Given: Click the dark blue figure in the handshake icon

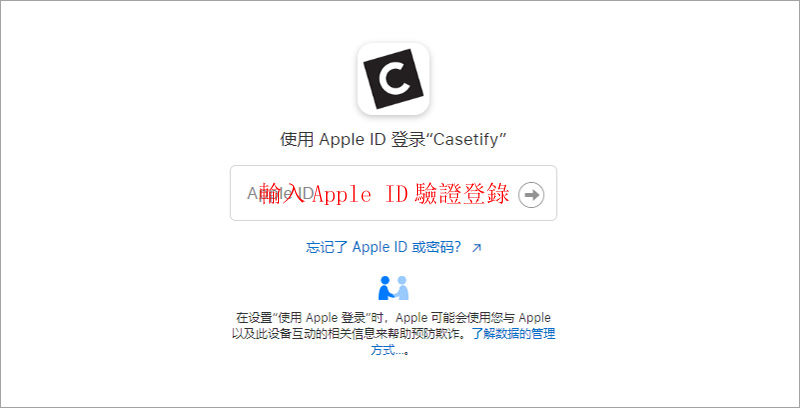Looking at the screenshot, I should point(386,288).
